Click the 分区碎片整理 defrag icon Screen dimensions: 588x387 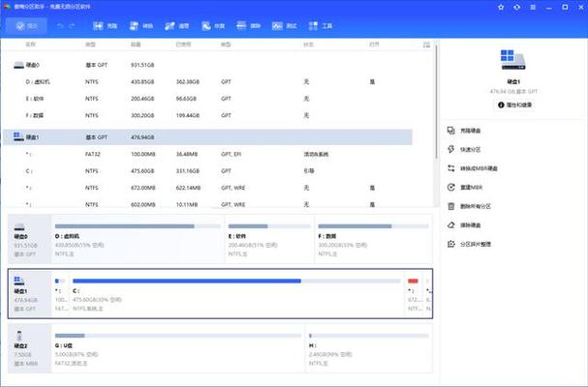451,244
